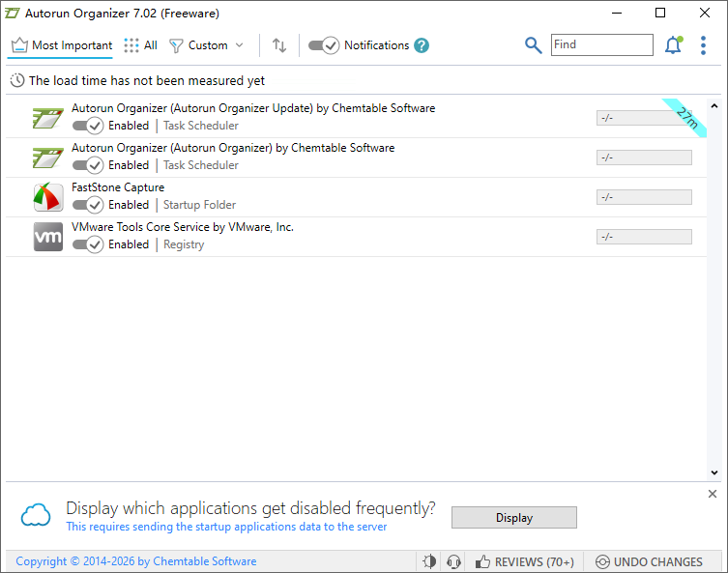728x573 pixels.
Task: Select the FastStone Capture icon
Action: (x=47, y=197)
